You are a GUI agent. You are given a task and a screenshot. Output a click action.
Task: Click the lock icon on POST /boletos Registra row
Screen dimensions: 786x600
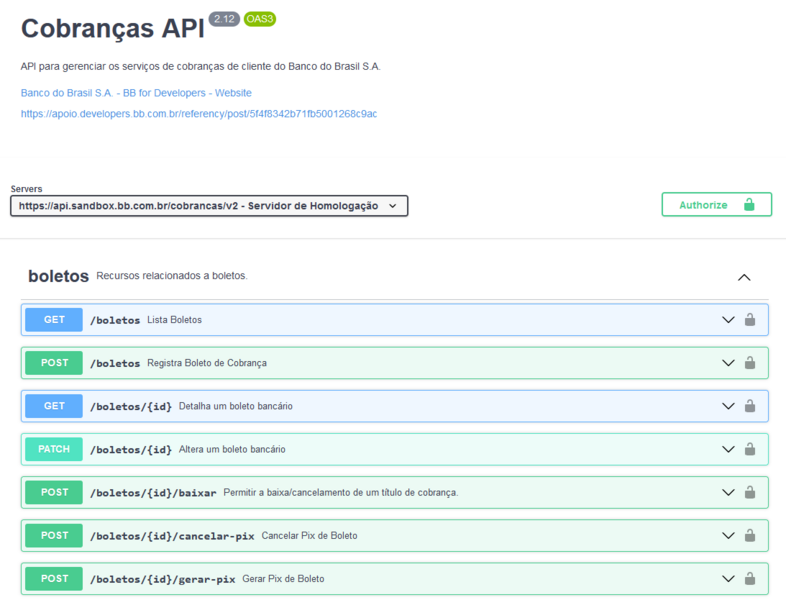(x=749, y=363)
